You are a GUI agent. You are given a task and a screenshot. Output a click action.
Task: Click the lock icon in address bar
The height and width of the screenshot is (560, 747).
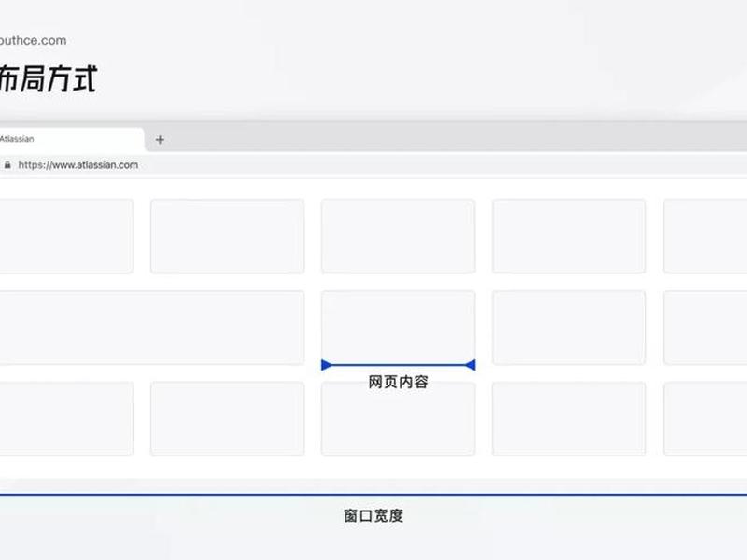7,165
